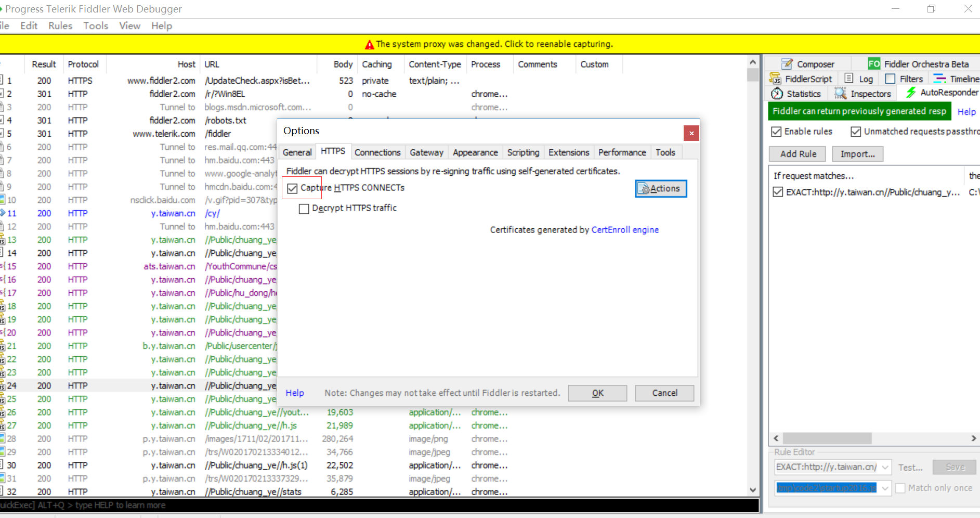
Task: Open the Tools menu in the menu bar
Action: (x=96, y=25)
